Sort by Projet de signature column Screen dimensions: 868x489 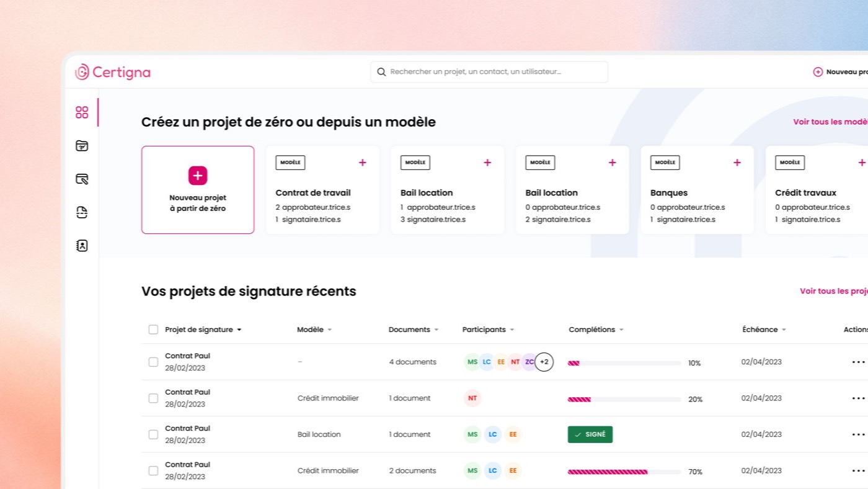coord(203,330)
